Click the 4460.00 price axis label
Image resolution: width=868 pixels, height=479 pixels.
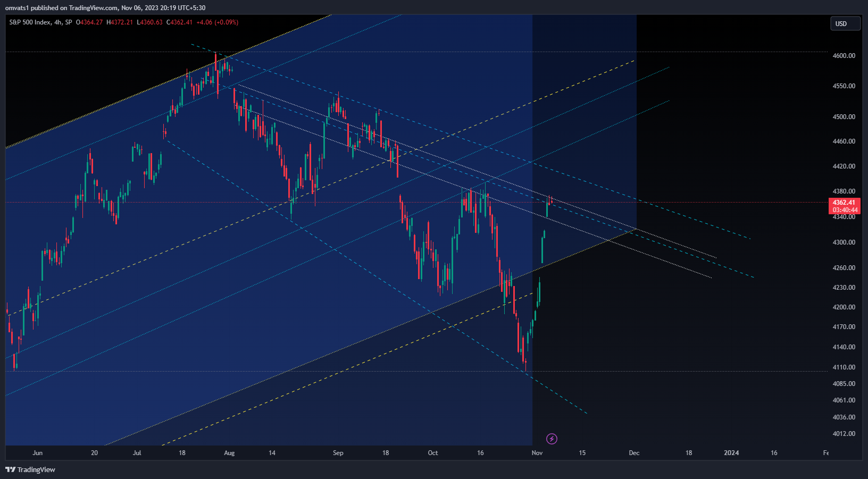[x=844, y=141]
